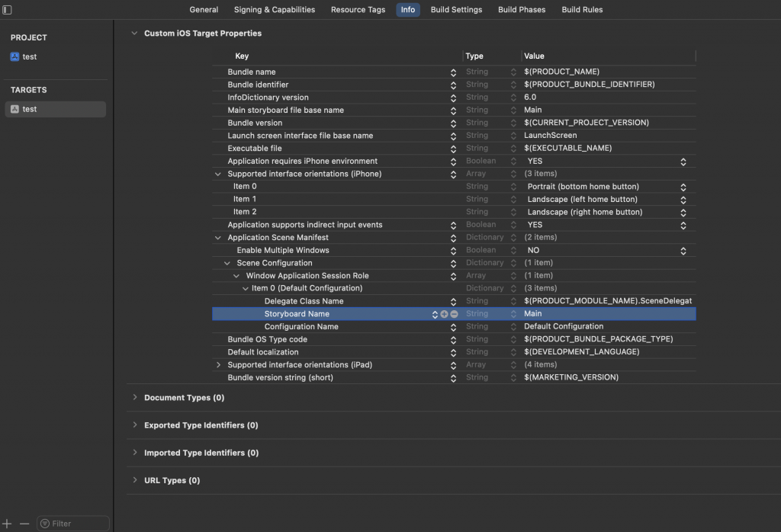
Task: Click the test target app icon
Action: point(14,109)
